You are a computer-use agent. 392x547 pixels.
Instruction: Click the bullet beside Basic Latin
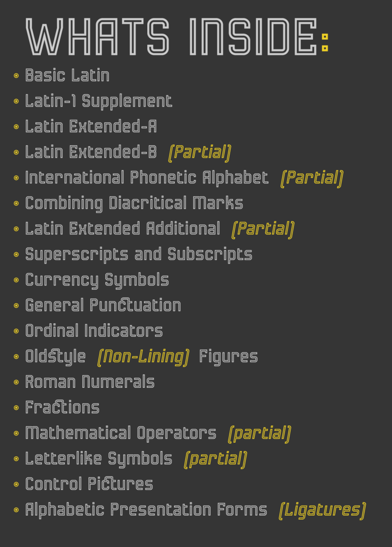(x=16, y=76)
